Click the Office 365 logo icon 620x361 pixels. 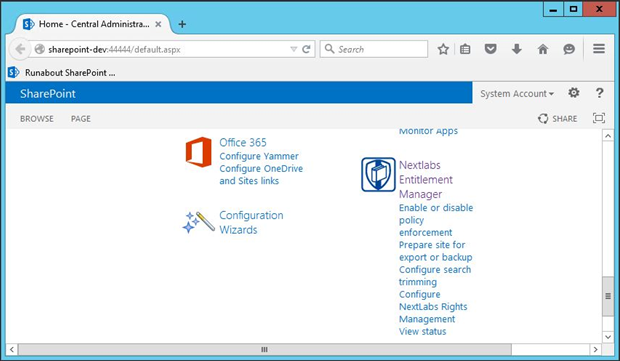pyautogui.click(x=198, y=152)
